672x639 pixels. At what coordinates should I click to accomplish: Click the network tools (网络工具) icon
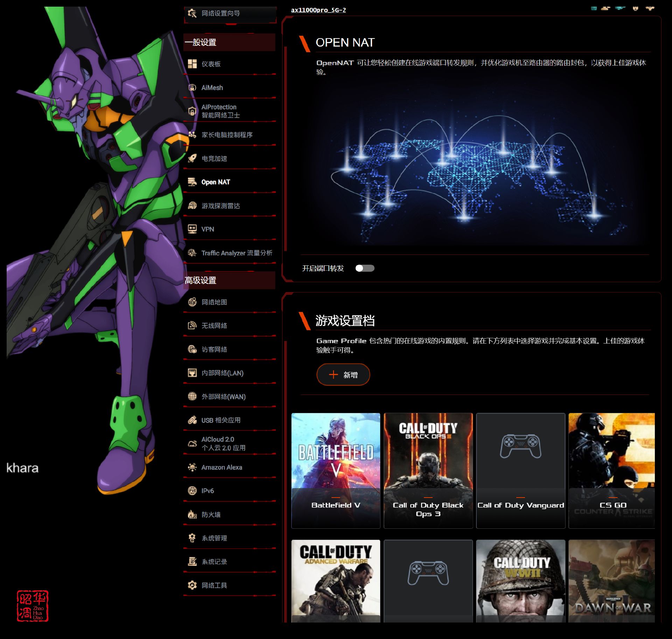pyautogui.click(x=192, y=585)
